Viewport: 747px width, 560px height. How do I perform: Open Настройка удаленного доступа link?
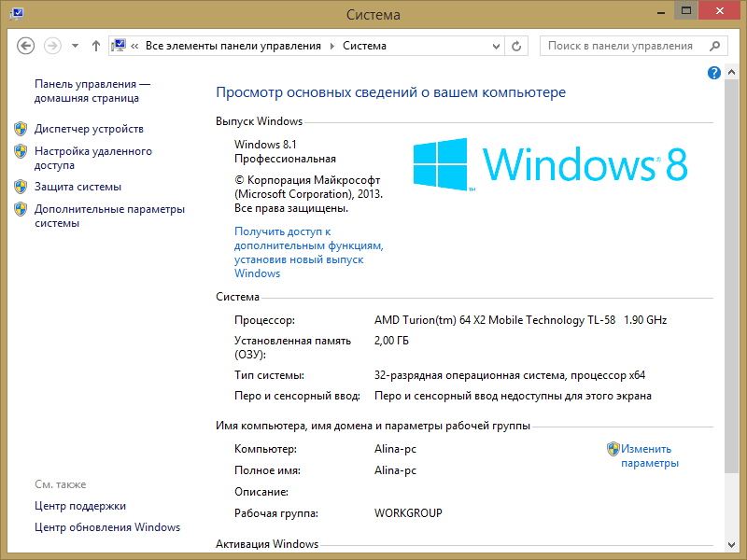tap(92, 158)
